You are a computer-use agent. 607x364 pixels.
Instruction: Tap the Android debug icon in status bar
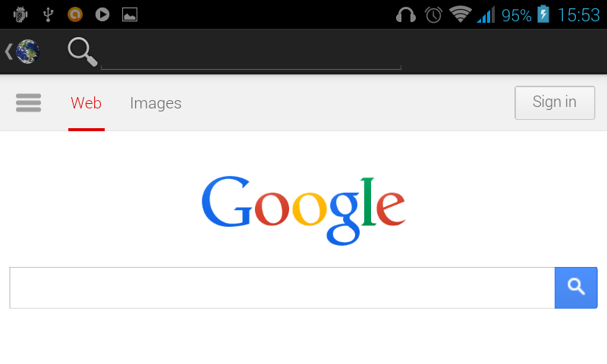20,14
